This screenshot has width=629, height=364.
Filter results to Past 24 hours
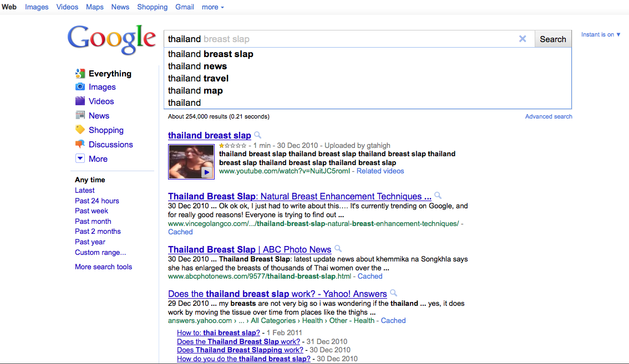click(x=97, y=201)
